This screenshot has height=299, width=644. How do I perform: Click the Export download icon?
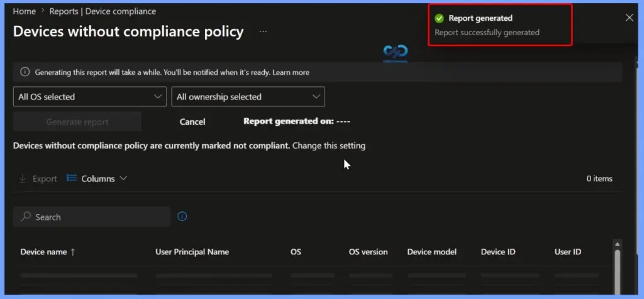point(23,179)
